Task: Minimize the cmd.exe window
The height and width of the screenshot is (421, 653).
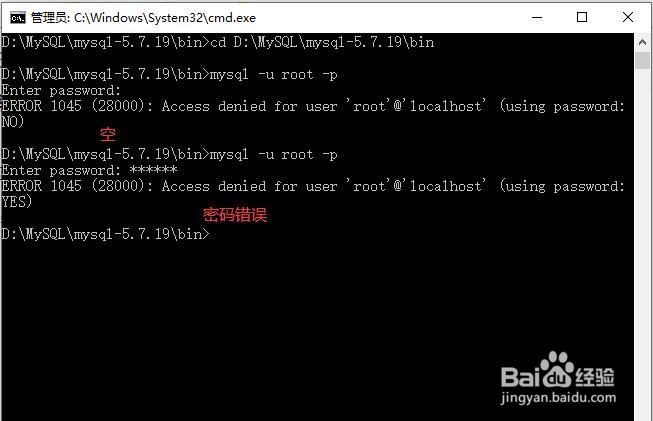Action: 537,17
